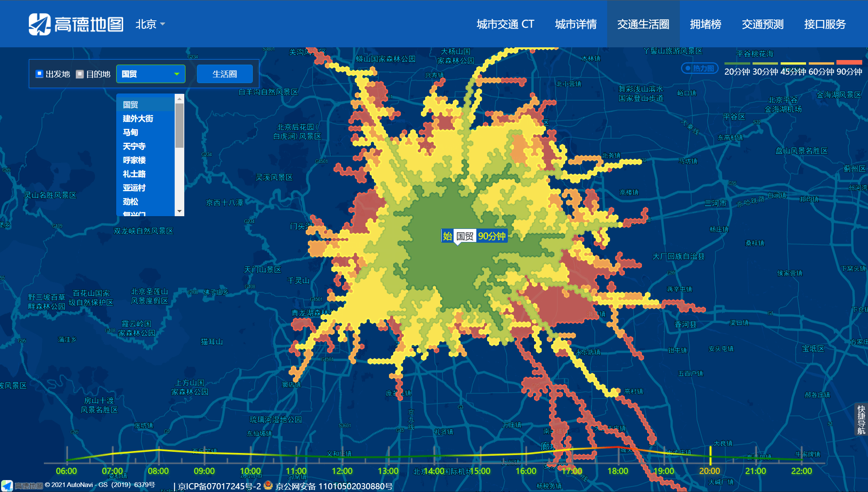Image resolution: width=868 pixels, height=492 pixels.
Task: Select 06:00 on the timeline
Action: (67, 471)
